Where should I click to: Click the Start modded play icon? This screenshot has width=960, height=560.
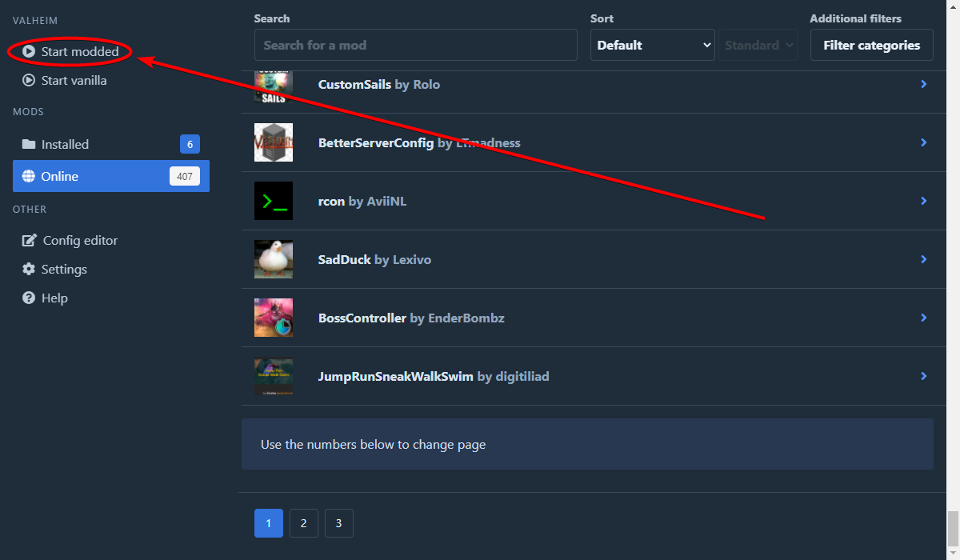(x=30, y=51)
